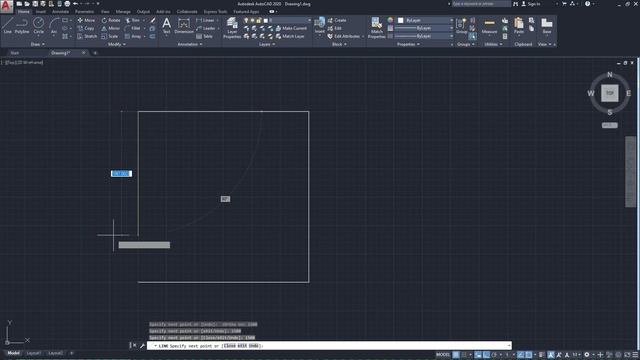640x360 pixels.
Task: Open Layer Properties manager
Action: [x=232, y=28]
